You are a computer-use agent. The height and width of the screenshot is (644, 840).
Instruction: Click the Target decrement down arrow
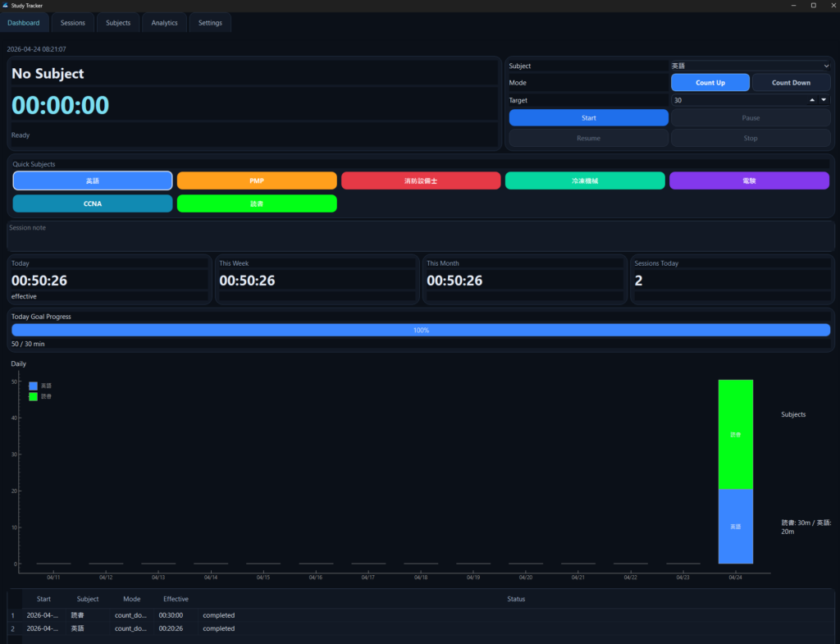(x=824, y=100)
